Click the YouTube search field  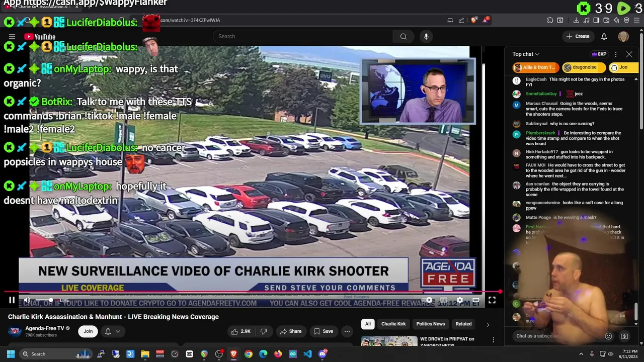tap(303, 36)
